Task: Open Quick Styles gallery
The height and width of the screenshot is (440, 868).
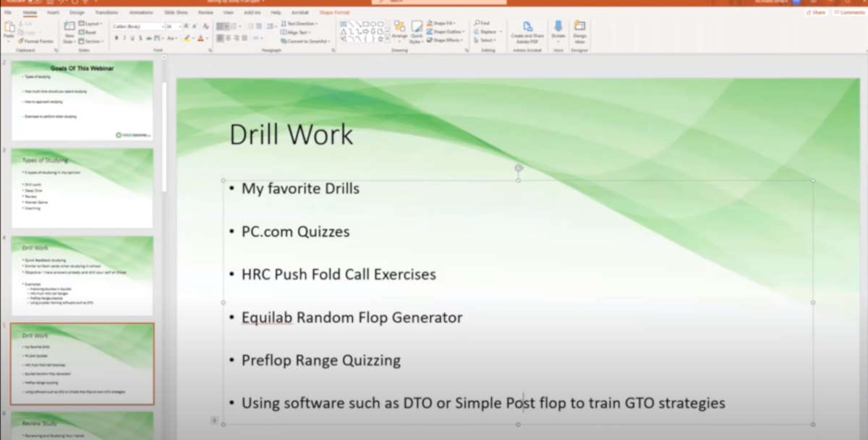Action: pos(417,31)
